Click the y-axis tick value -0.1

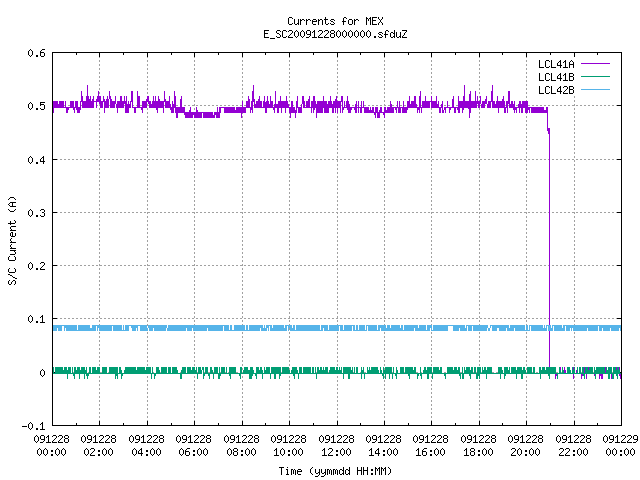pyautogui.click(x=33, y=426)
